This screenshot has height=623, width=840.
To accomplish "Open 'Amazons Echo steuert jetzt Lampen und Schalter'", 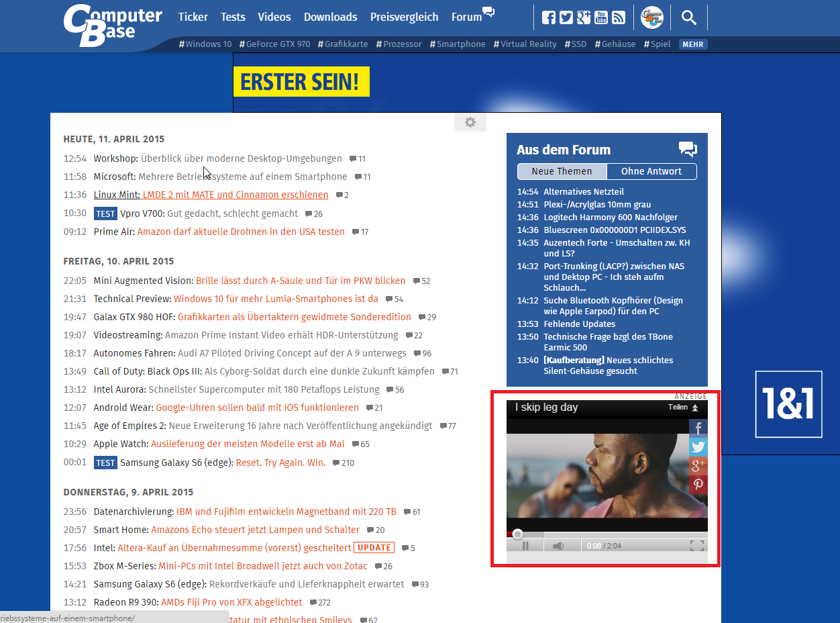I will [255, 530].
